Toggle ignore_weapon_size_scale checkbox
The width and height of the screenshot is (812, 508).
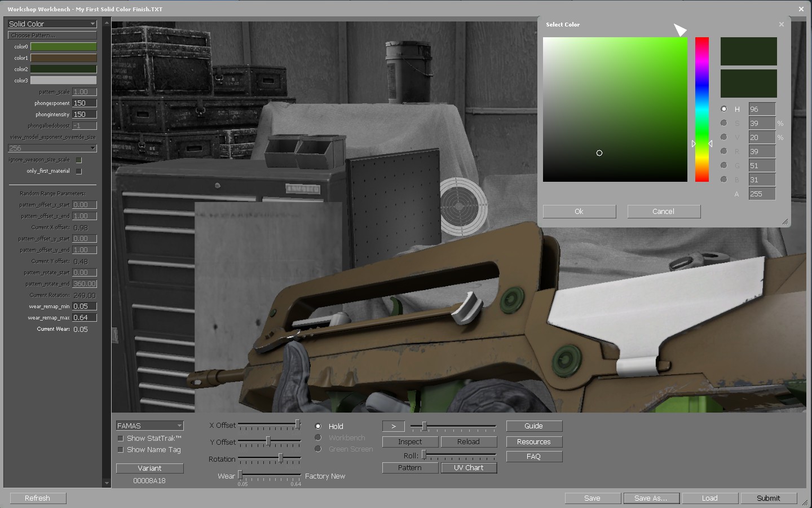point(79,160)
